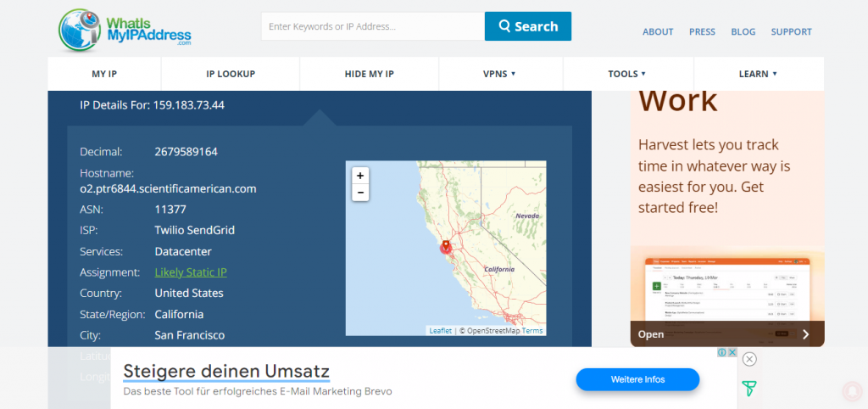This screenshot has height=409, width=868.
Task: Open the SUPPORT link
Action: [x=791, y=31]
